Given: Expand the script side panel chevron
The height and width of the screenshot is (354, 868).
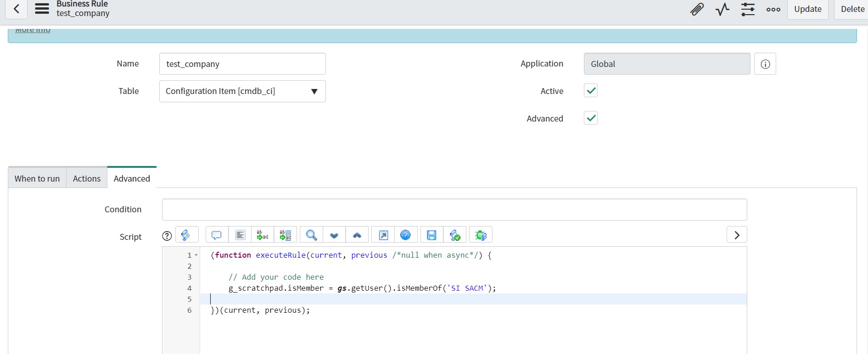Looking at the screenshot, I should tap(737, 235).
